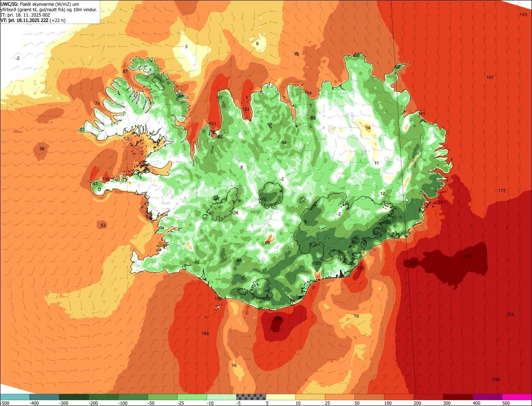Image resolution: width=532 pixels, height=406 pixels.
Task: Click the checkered -5 to 5 legend swatch
Action: [x=251, y=397]
